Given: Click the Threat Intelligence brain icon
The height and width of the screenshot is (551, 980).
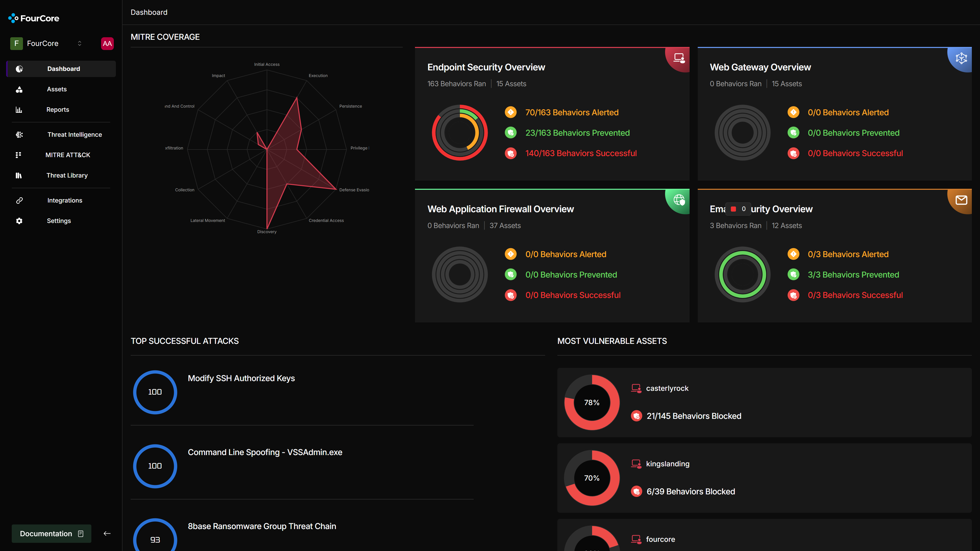Looking at the screenshot, I should click(19, 135).
